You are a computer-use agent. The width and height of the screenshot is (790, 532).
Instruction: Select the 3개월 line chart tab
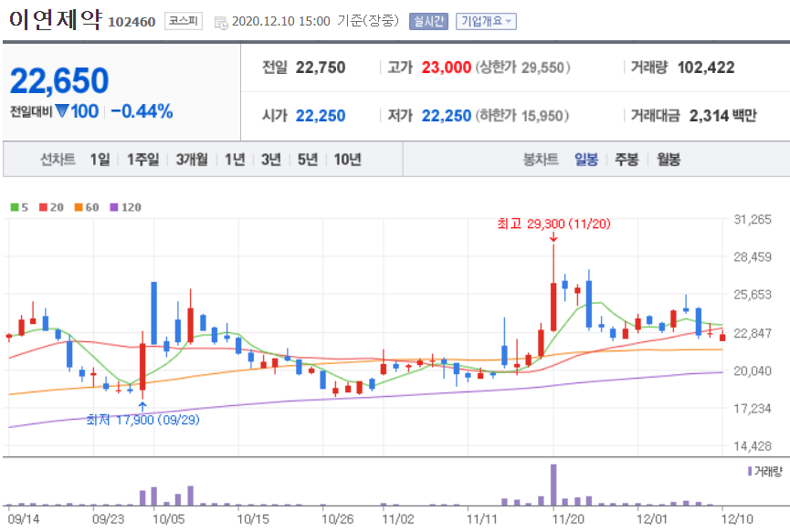pyautogui.click(x=192, y=160)
